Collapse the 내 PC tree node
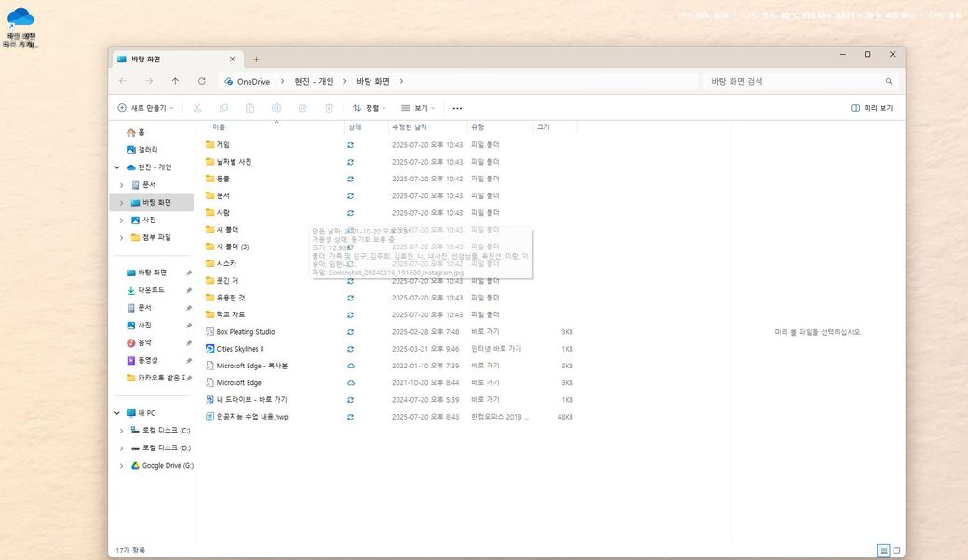968x560 pixels. coord(117,413)
